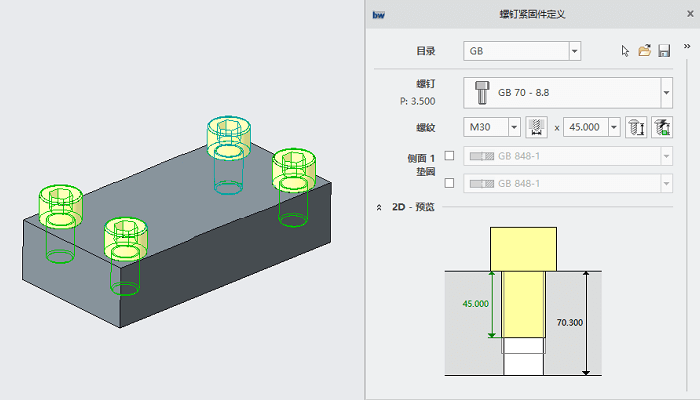Click the thread diameter measure icon
The height and width of the screenshot is (400, 700).
coord(537,127)
